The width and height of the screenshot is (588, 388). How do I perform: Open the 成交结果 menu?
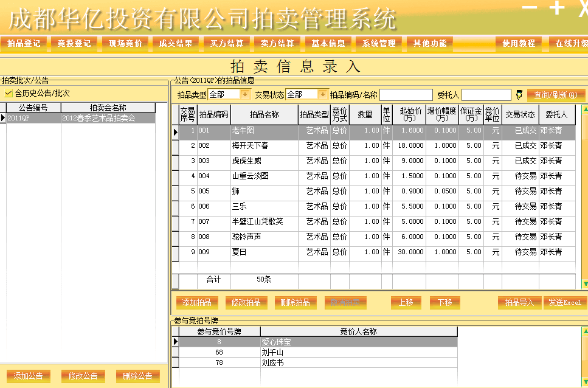click(176, 43)
